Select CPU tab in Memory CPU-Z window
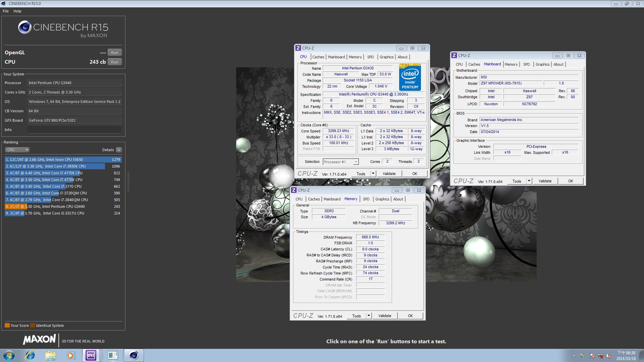Image resolution: width=644 pixels, height=362 pixels. pyautogui.click(x=299, y=199)
